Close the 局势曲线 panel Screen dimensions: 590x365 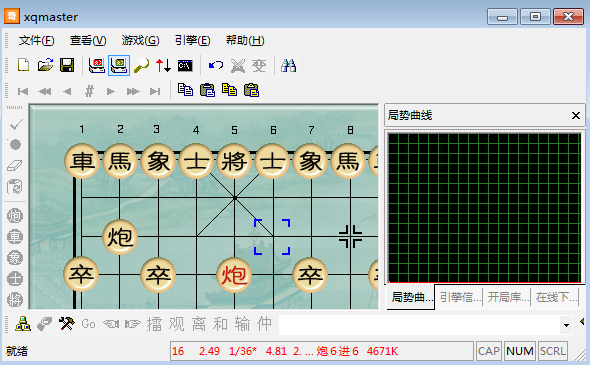pos(575,116)
